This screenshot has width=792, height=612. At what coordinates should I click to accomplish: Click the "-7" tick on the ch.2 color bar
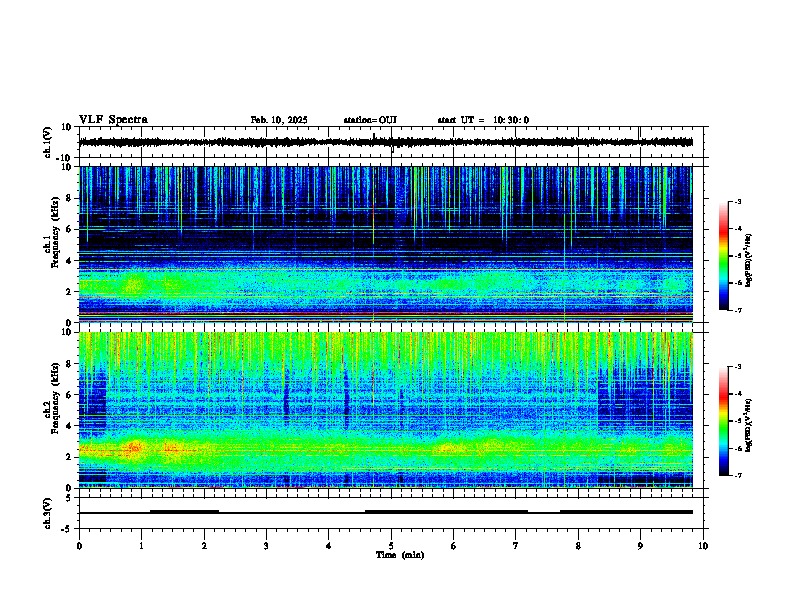[737, 475]
